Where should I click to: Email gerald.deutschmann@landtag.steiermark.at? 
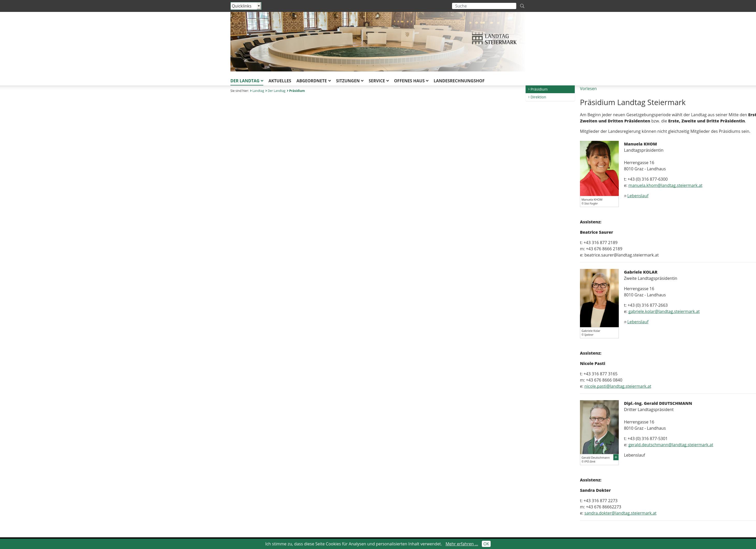[670, 445]
